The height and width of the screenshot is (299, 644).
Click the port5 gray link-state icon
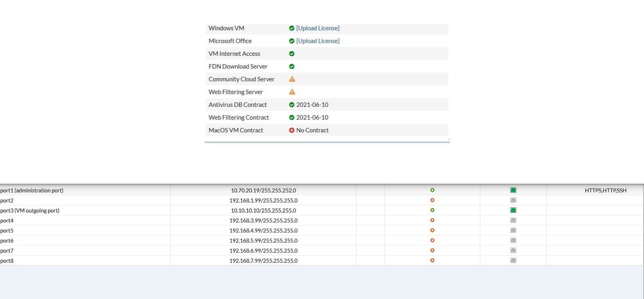(x=513, y=230)
